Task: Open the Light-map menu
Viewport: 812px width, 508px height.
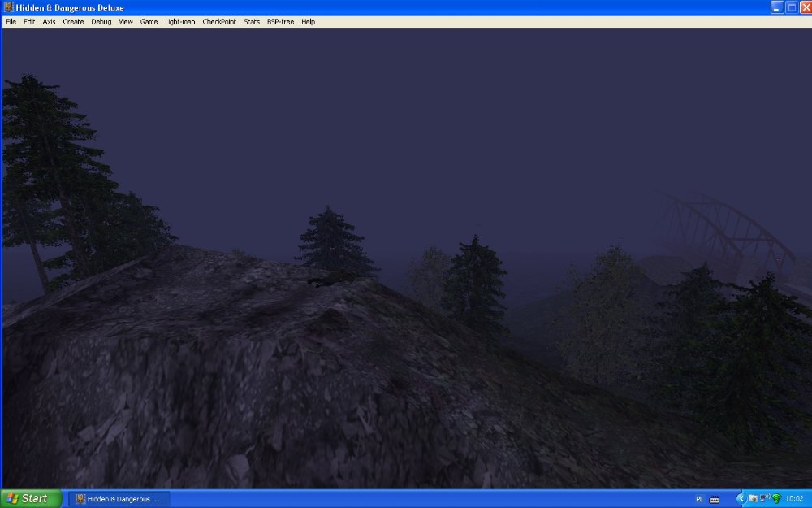Action: (180, 22)
